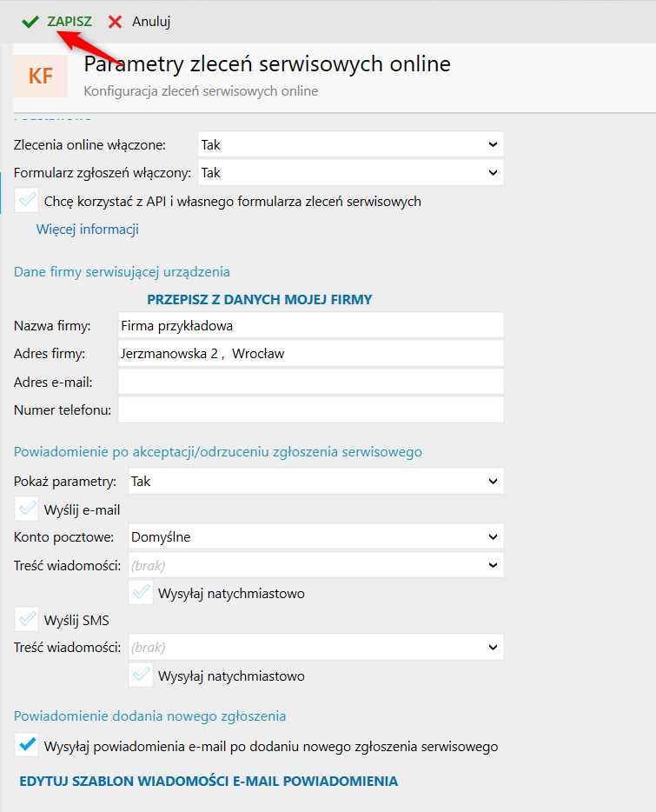The height and width of the screenshot is (812, 656).
Task: Toggle the Wyślij SMS checkbox
Action: pyautogui.click(x=27, y=620)
